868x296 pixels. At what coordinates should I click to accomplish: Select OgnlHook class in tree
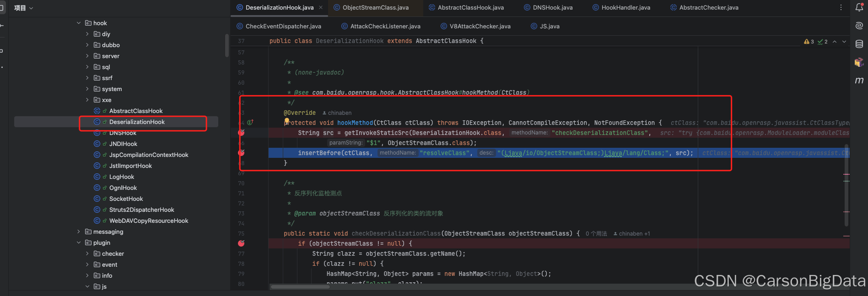[123, 188]
